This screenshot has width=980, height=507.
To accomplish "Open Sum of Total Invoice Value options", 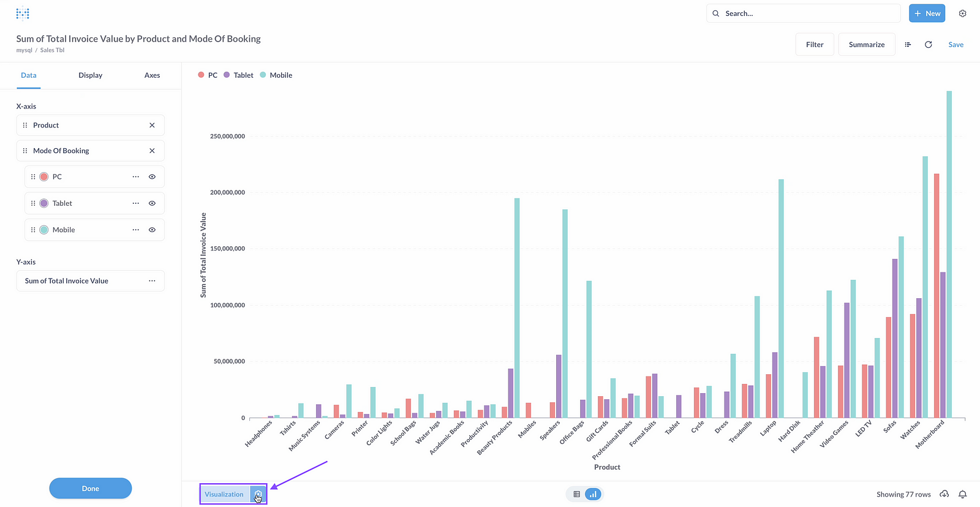I will pos(152,281).
